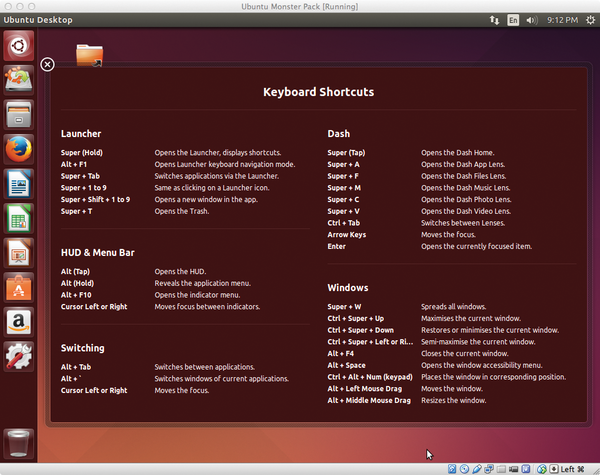Click 'Ctrl + Super + Up' shortcut text
Image resolution: width=600 pixels, height=475 pixels.
click(x=355, y=318)
